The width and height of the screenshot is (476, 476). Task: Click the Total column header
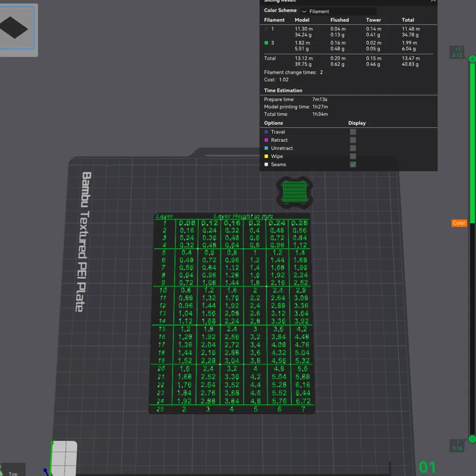407,20
